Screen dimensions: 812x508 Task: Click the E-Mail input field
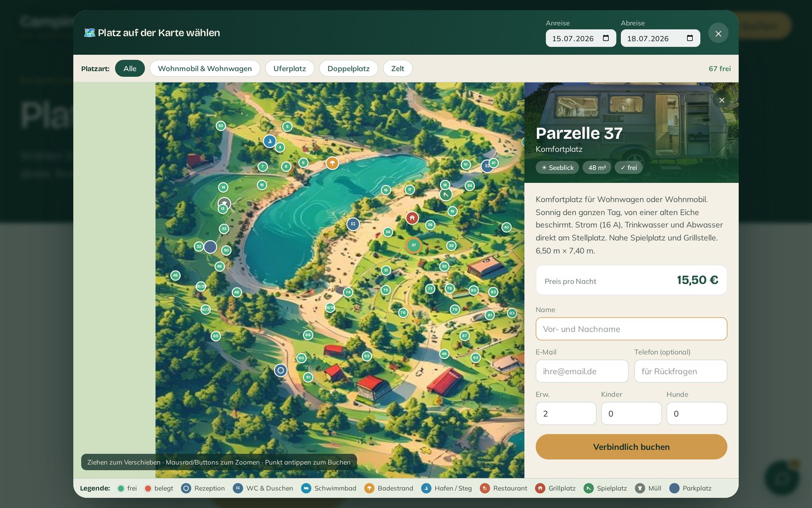[x=582, y=371]
